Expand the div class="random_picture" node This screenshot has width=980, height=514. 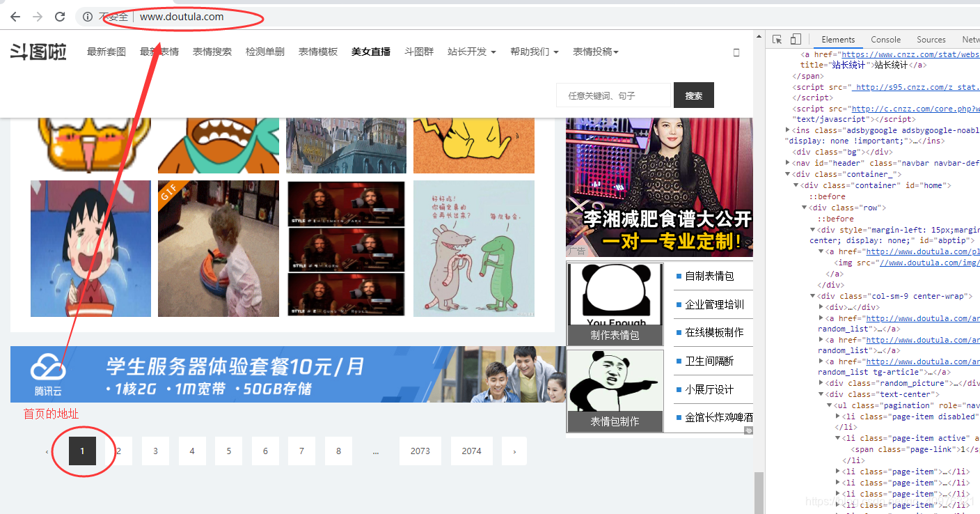tap(821, 383)
